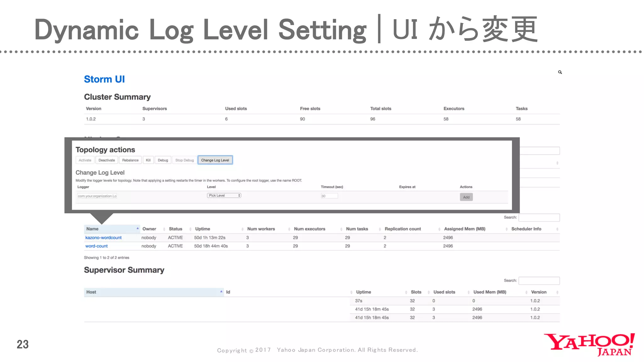The width and height of the screenshot is (644, 362).
Task: Select 'Showing 1 to 2 of 2 entries' text
Action: (107, 258)
